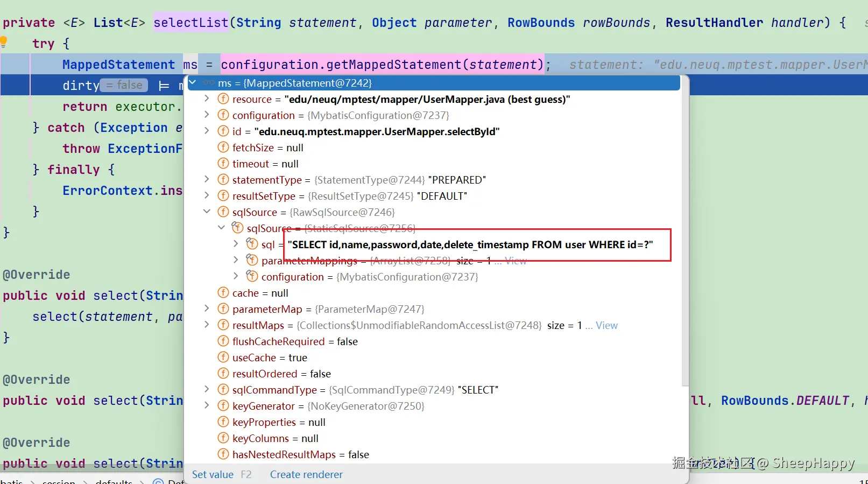Click the field icon beside resource
This screenshot has width=868, height=484.
223,99
